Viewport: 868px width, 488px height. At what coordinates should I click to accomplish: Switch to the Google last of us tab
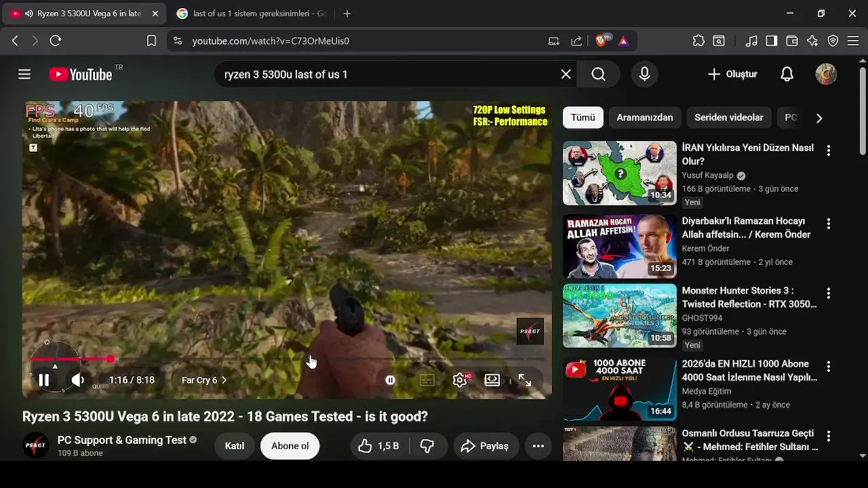(251, 14)
